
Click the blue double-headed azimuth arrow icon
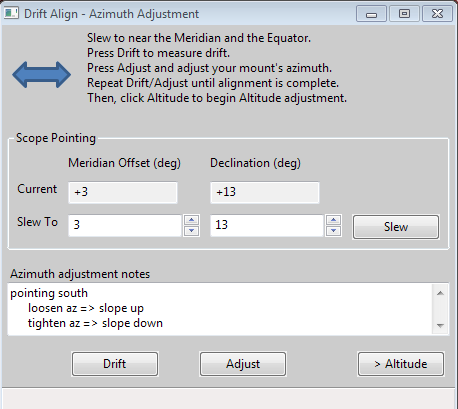42,75
